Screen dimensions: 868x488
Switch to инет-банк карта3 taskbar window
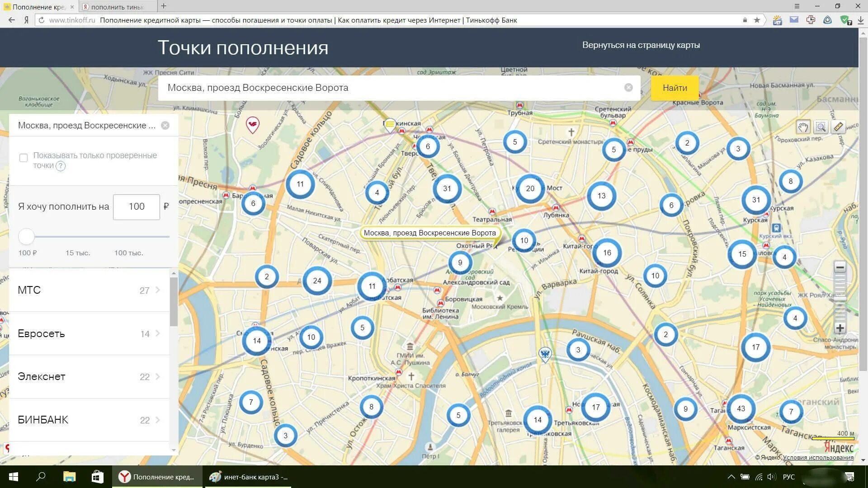pyautogui.click(x=249, y=477)
